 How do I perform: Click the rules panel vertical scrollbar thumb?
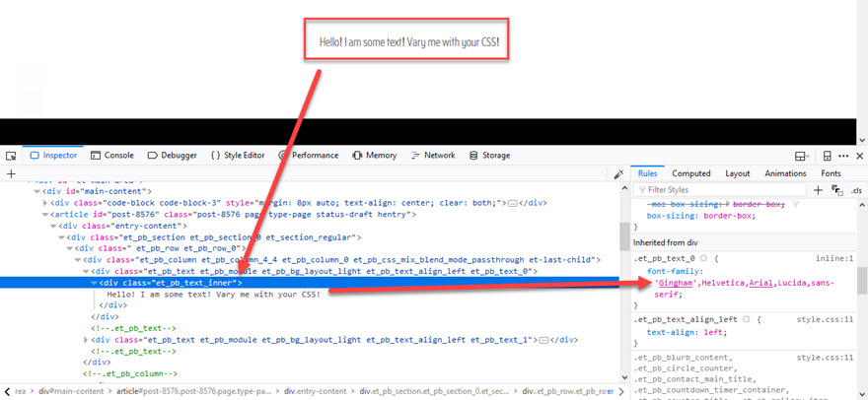tap(861, 280)
